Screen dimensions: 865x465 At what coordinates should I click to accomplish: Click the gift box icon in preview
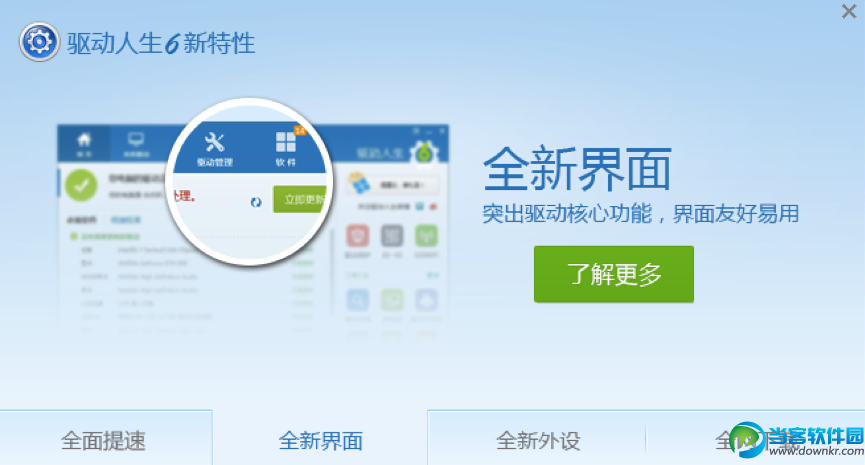(359, 183)
